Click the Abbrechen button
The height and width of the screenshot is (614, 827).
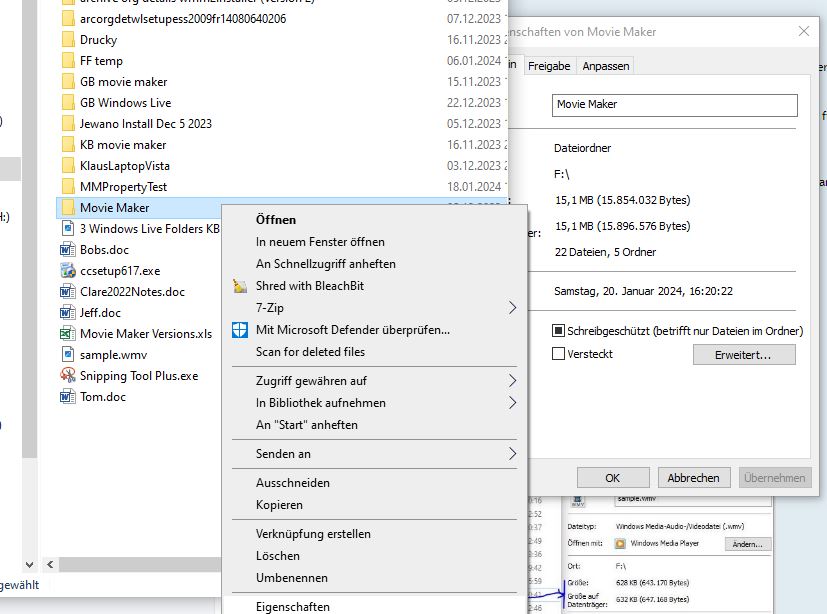(x=694, y=478)
